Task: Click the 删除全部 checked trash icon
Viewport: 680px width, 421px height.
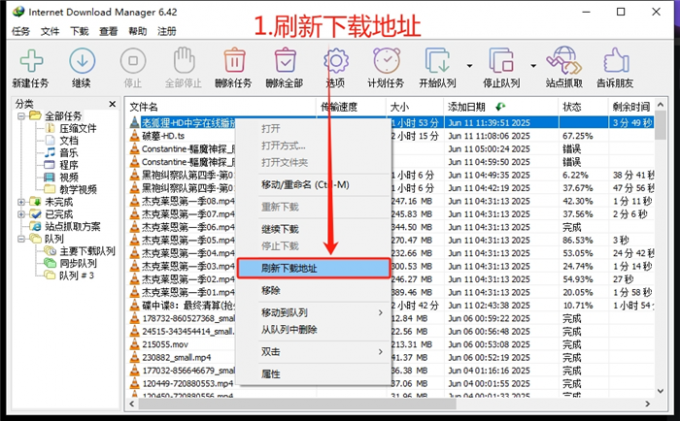Action: point(285,60)
